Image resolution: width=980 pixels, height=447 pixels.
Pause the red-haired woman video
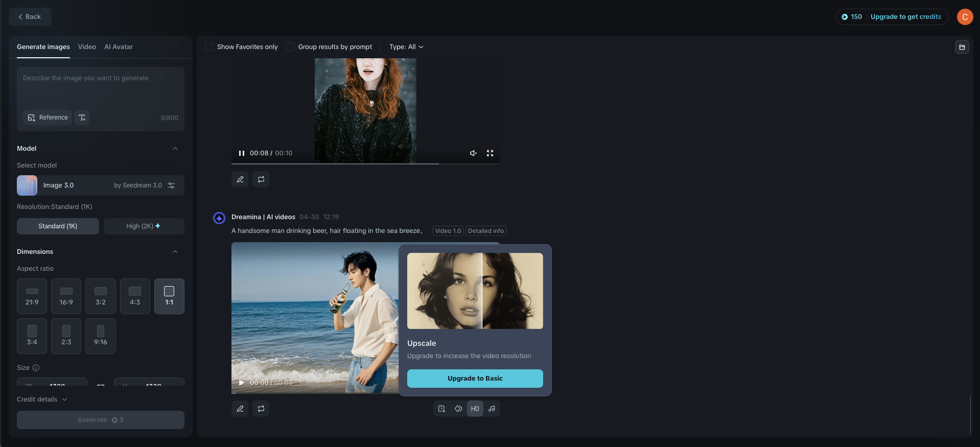click(242, 153)
